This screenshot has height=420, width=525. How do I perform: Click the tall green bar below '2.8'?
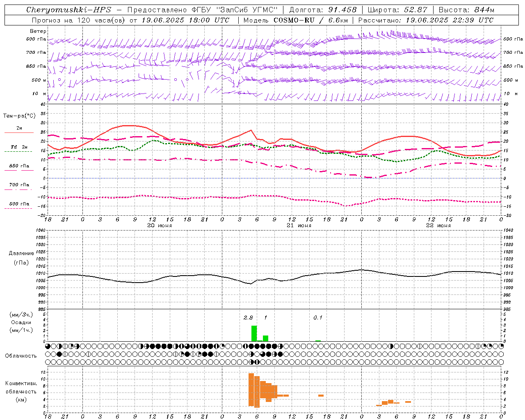click(254, 333)
